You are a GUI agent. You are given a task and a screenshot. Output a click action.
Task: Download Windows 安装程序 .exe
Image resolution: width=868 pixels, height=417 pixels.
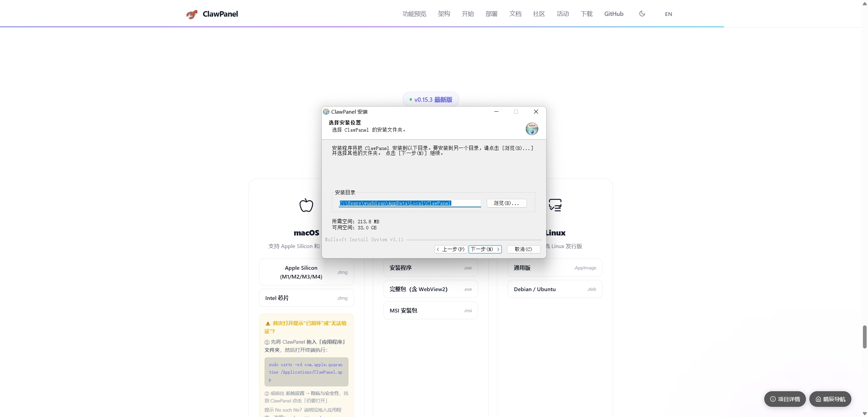click(x=431, y=268)
